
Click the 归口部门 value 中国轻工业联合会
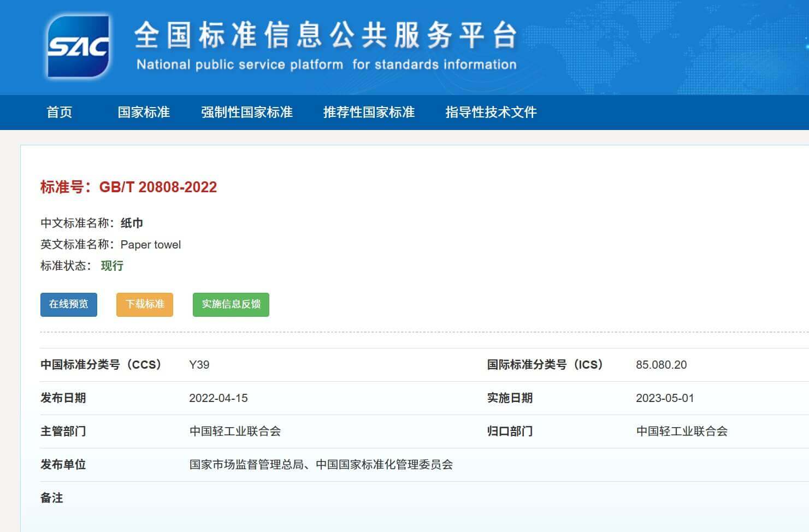682,431
